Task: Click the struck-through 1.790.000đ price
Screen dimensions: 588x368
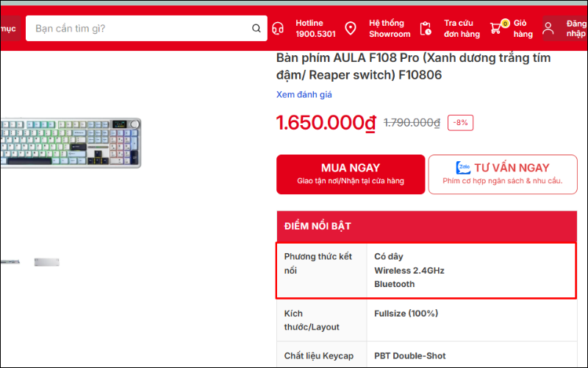Action: pyautogui.click(x=412, y=123)
